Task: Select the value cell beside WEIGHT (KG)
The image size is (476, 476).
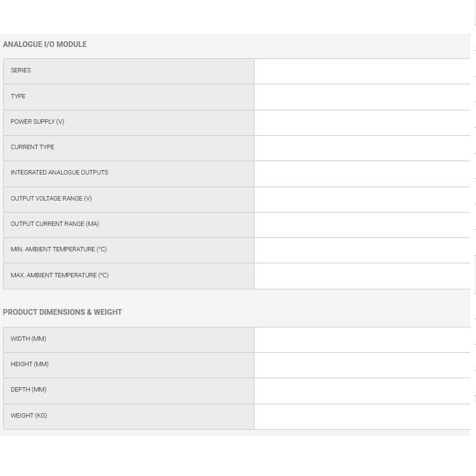Action: point(362,416)
